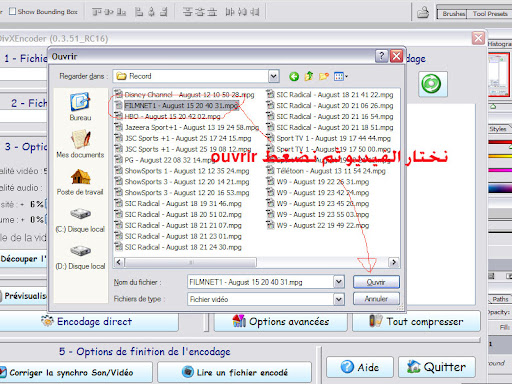The image size is (512, 384).
Task: Go back using green arrow icon
Action: click(x=294, y=77)
